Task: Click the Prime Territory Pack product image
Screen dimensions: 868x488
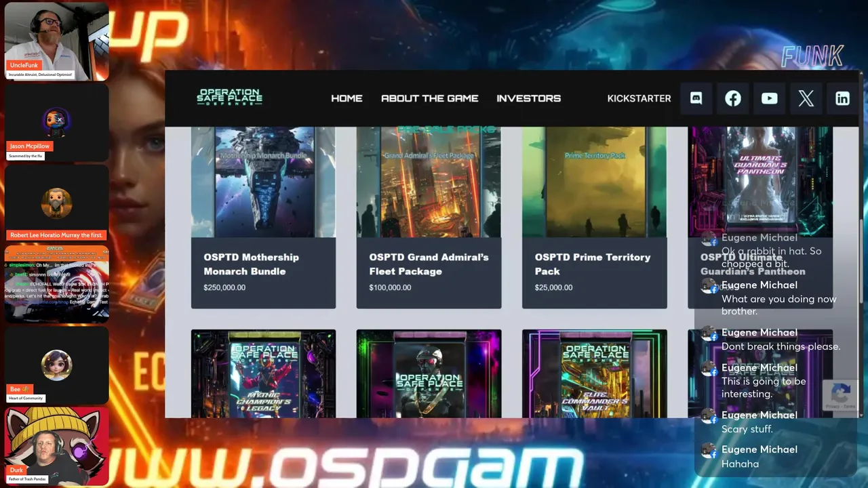Action: point(594,182)
